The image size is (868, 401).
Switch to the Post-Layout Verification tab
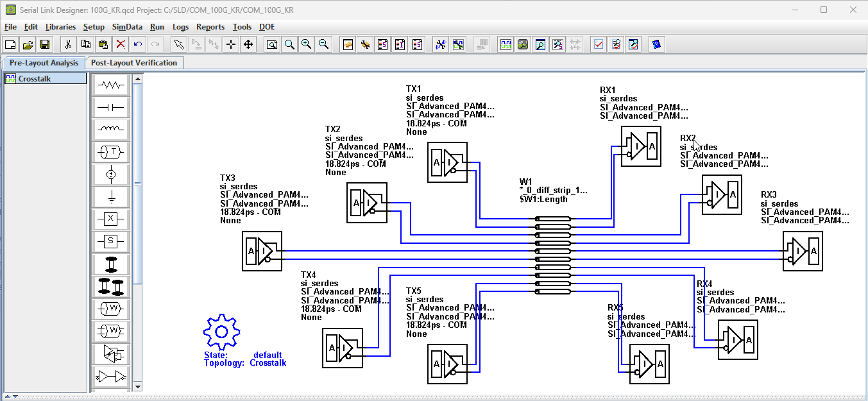[135, 62]
